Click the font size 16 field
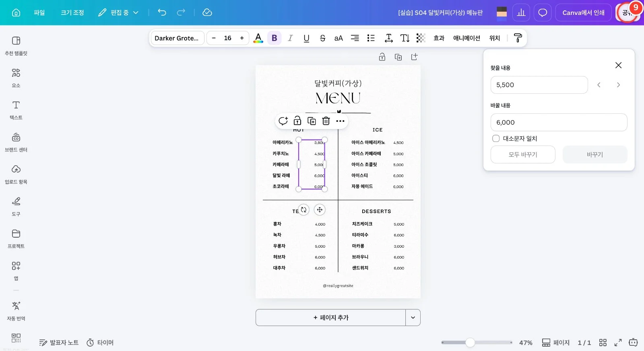 point(228,38)
